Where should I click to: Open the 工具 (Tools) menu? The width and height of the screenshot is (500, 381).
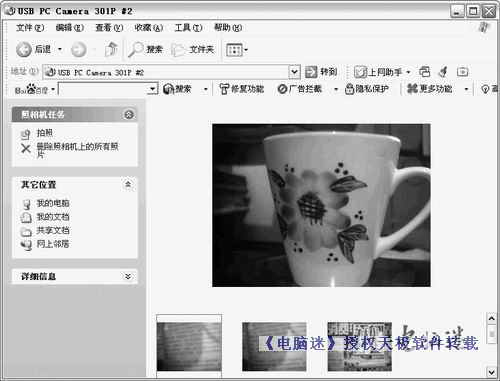click(x=188, y=28)
